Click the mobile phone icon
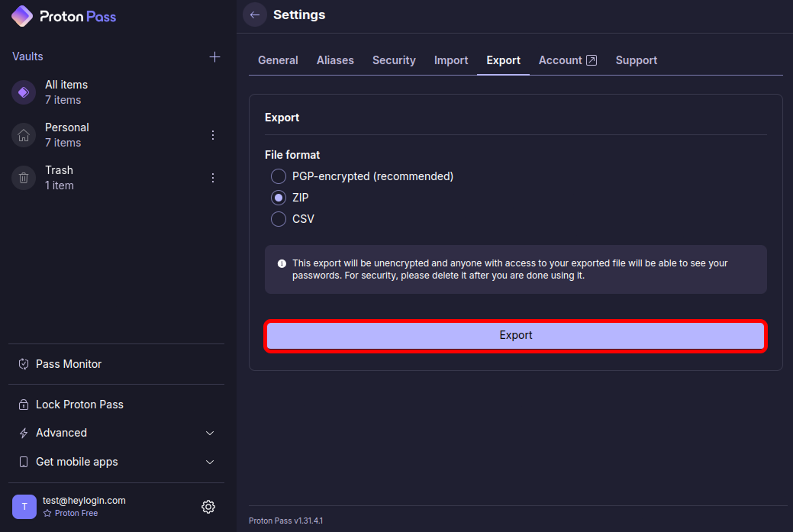The height and width of the screenshot is (532, 793). (24, 462)
